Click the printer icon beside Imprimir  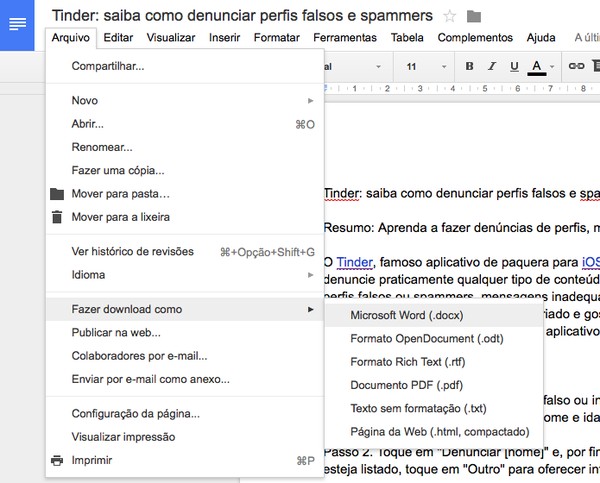click(57, 460)
